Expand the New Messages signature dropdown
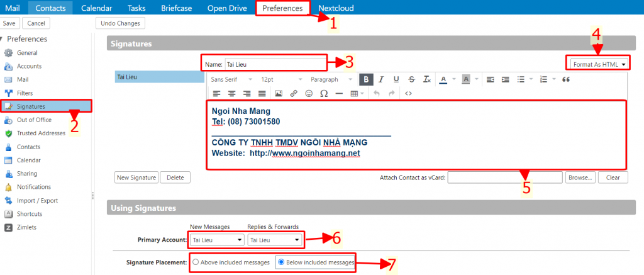This screenshot has width=644, height=275. click(217, 240)
